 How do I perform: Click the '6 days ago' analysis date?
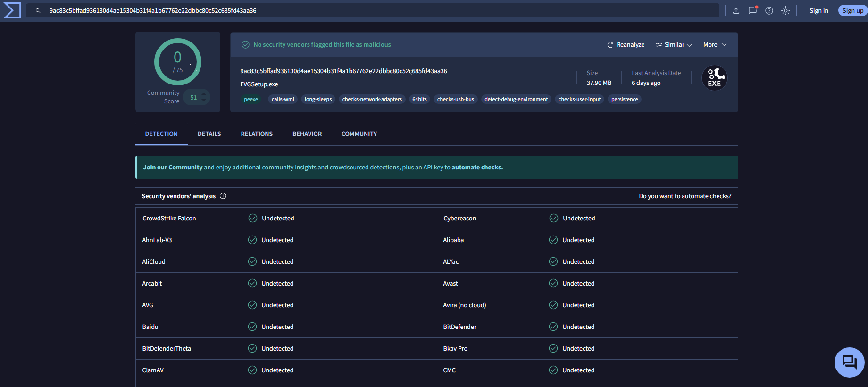tap(646, 83)
